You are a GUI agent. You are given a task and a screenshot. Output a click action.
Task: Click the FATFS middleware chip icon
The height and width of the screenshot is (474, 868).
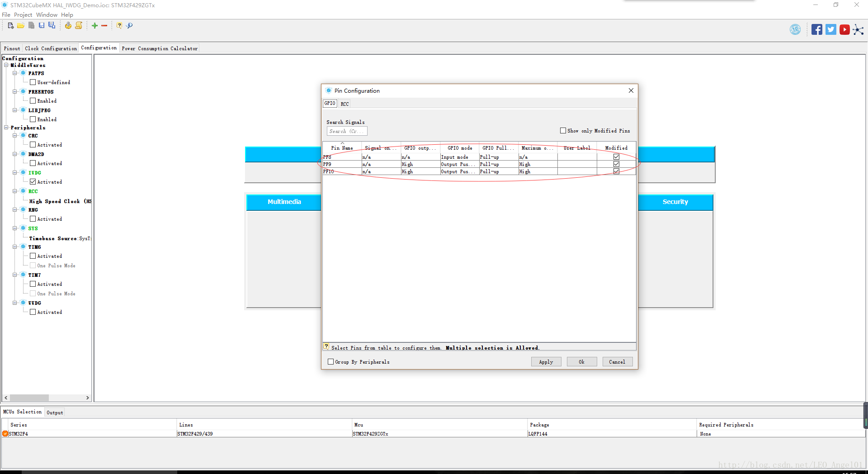point(23,73)
